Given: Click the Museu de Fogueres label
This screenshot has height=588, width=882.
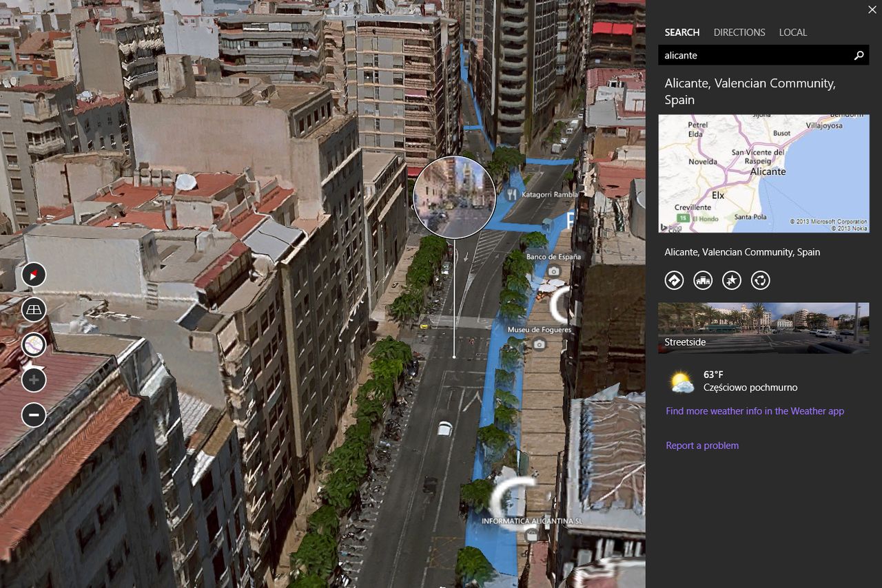Looking at the screenshot, I should (540, 330).
